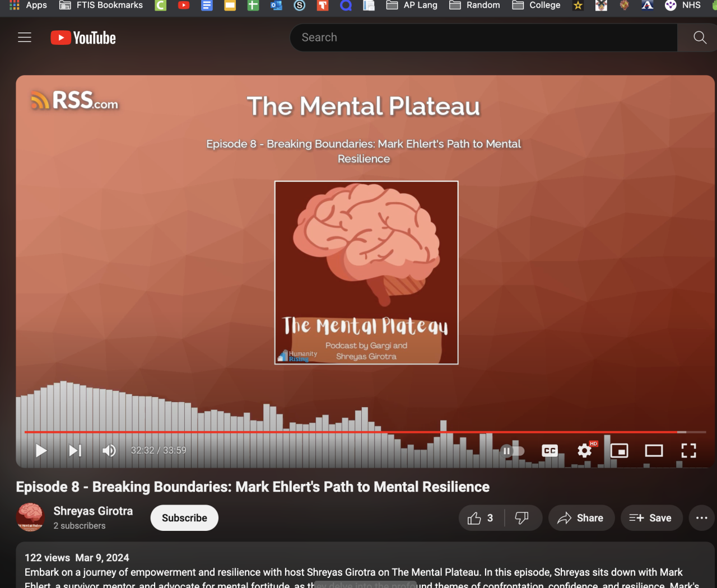
Task: Focus the YouTube search field
Action: point(483,38)
